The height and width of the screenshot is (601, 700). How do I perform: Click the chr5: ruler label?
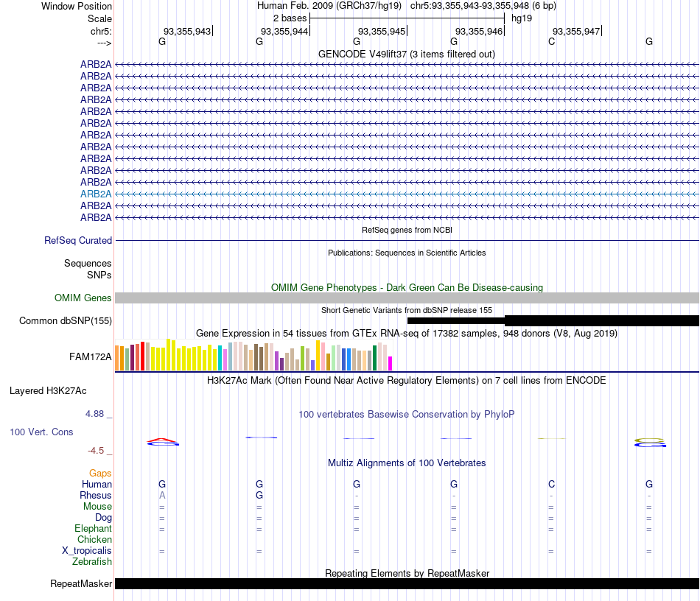(x=101, y=31)
